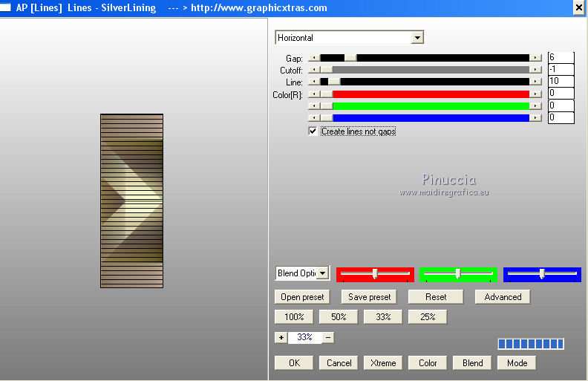The image size is (588, 381).
Task: Click the blue color slider left arrow
Action: [x=314, y=118]
